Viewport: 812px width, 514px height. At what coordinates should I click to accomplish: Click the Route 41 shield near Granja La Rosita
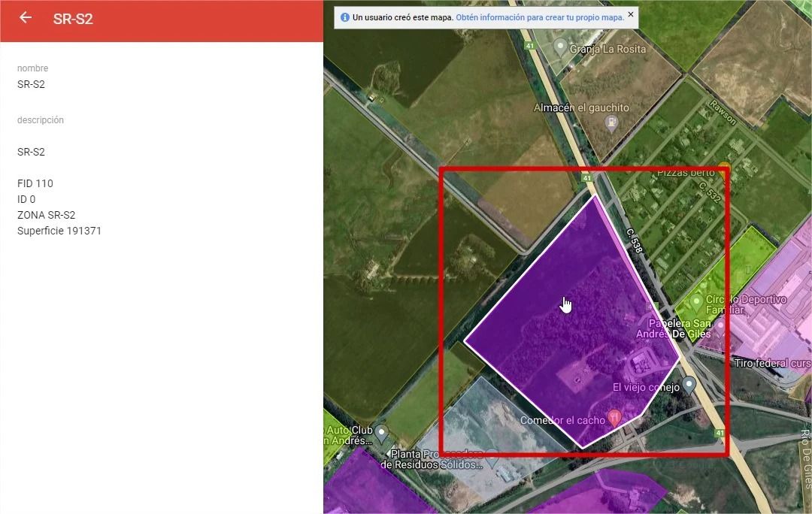[x=529, y=46]
